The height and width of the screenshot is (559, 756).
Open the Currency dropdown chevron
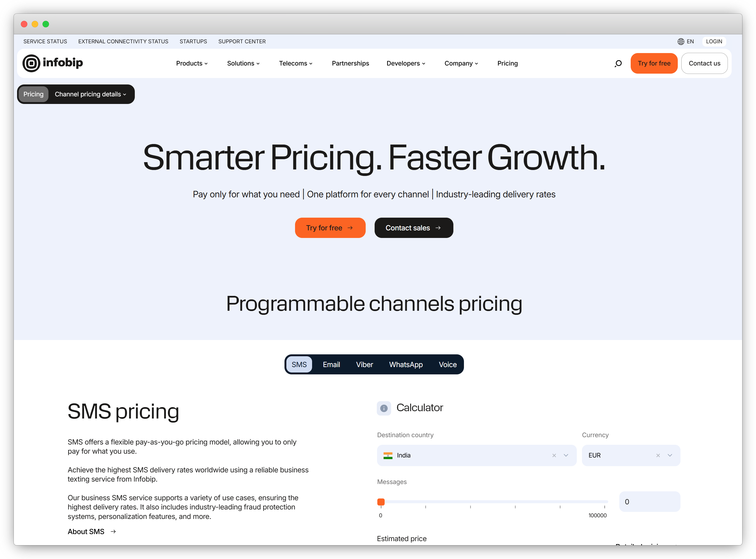pos(669,455)
